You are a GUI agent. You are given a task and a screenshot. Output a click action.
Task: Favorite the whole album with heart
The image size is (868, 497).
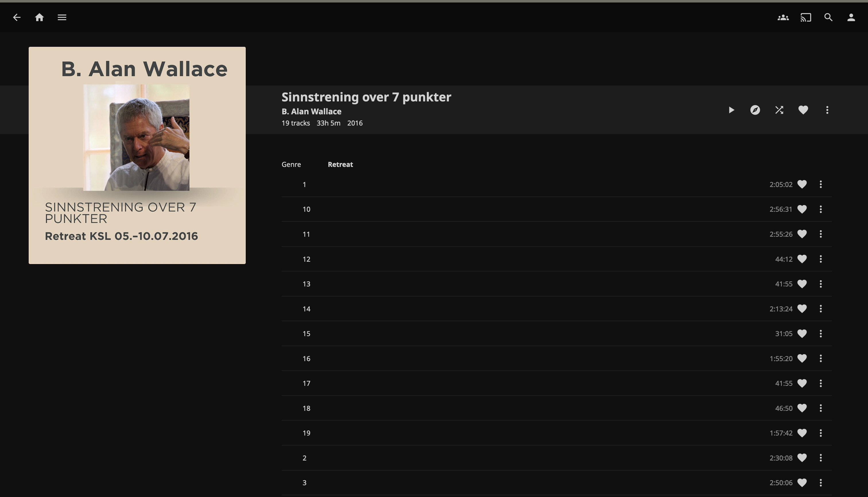[x=803, y=110]
